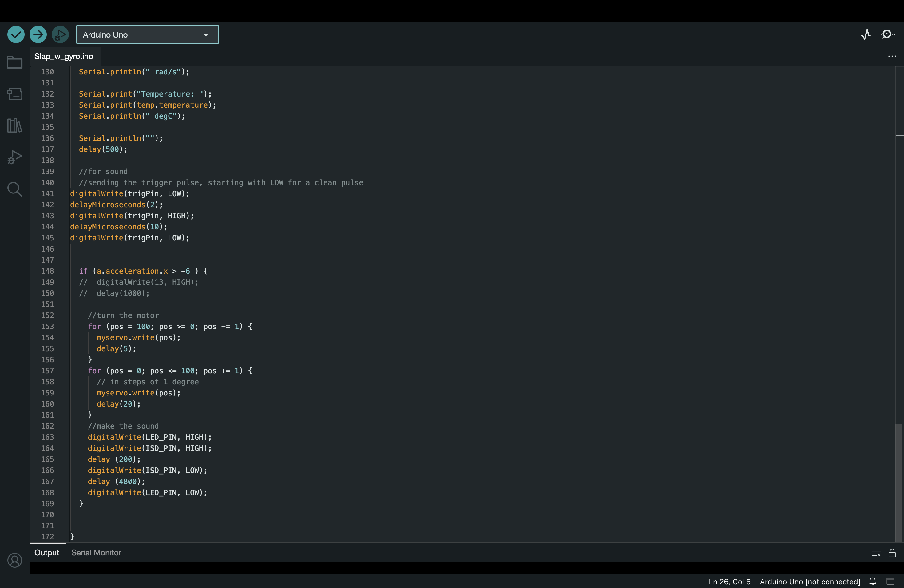Viewport: 904px width, 588px height.
Task: Start Debugging from the toolbar
Action: 60,34
